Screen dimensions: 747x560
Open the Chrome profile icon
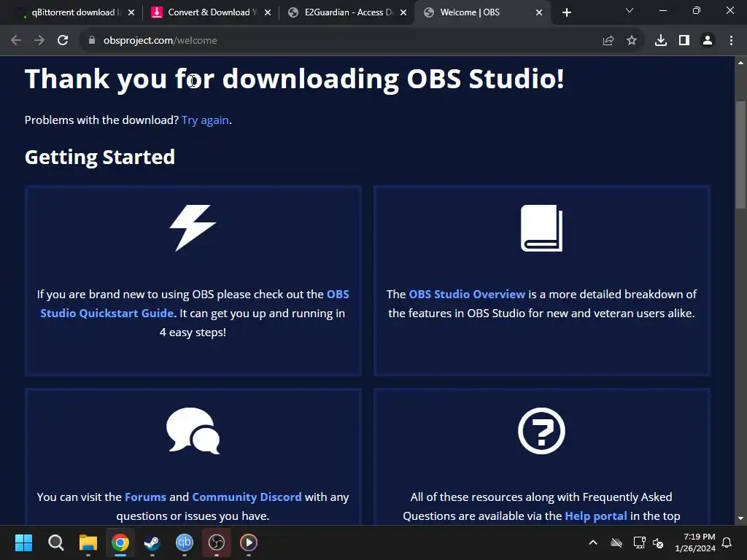708,41
